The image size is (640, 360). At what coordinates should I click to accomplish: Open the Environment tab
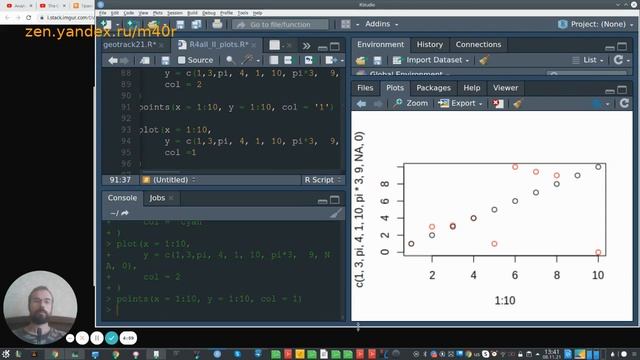coord(380,44)
